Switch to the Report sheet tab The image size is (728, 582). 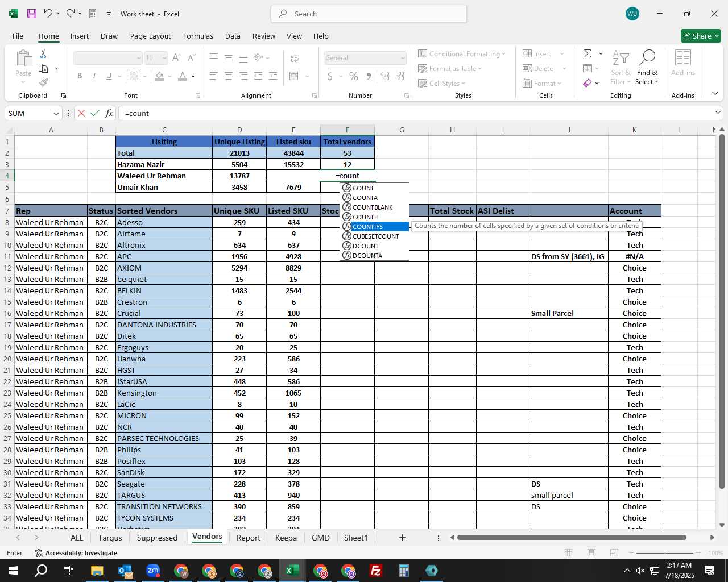pos(249,538)
